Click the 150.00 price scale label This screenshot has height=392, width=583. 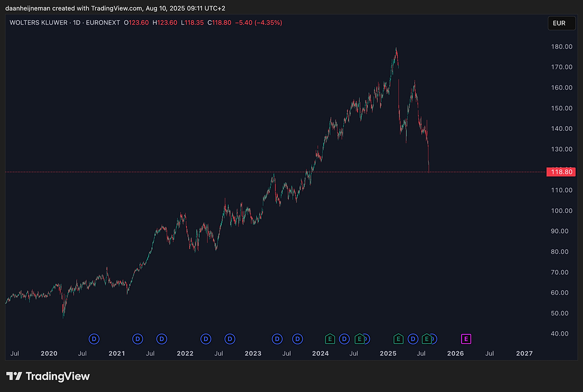(x=562, y=108)
